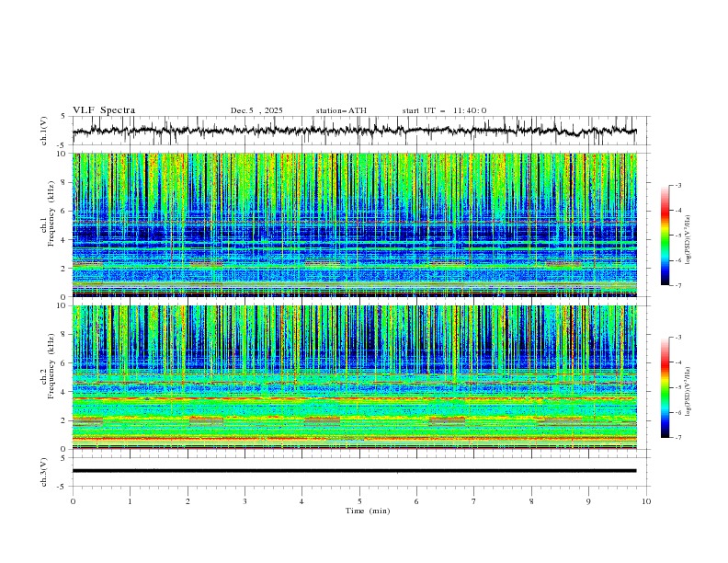This screenshot has height=563, width=728.
Task: Click the "station=ATH" header label
Action: click(341, 110)
